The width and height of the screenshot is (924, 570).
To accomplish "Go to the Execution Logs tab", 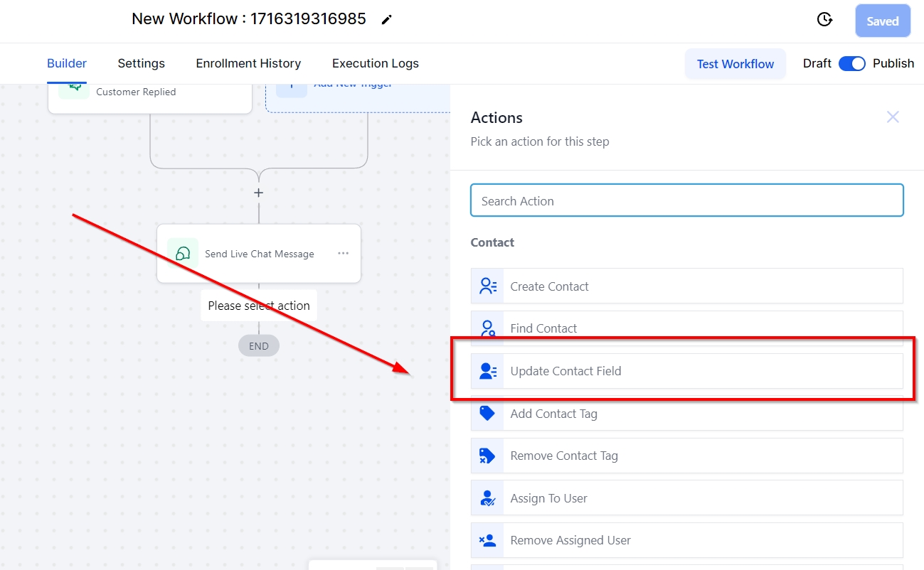I will (375, 63).
